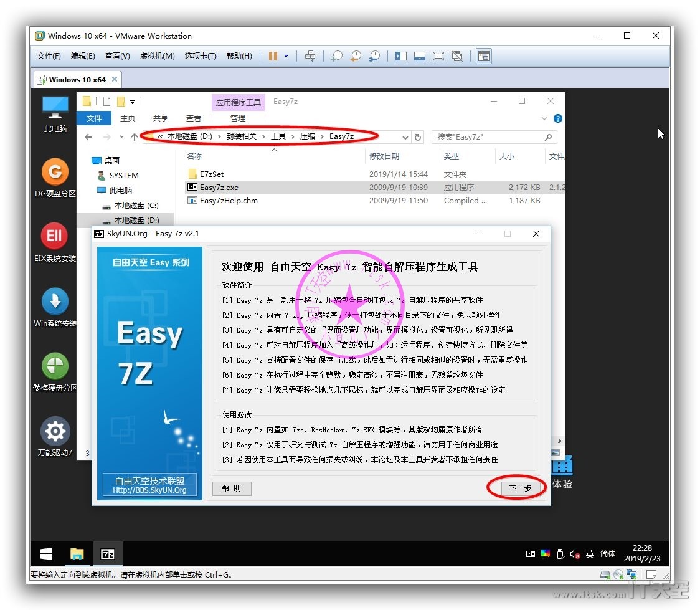700x610 pixels.
Task: Revert to snapshot toolbar icon
Action: [356, 56]
